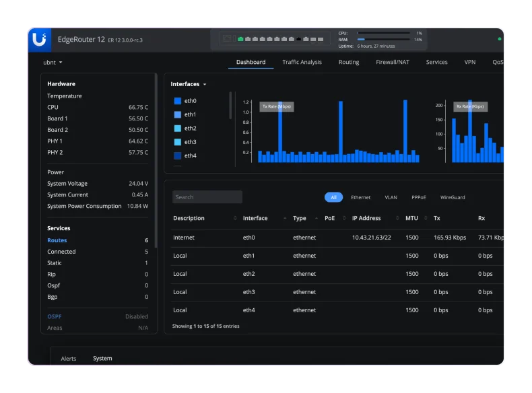The image size is (532, 393).
Task: Open the Routes link in Services
Action: (x=57, y=240)
